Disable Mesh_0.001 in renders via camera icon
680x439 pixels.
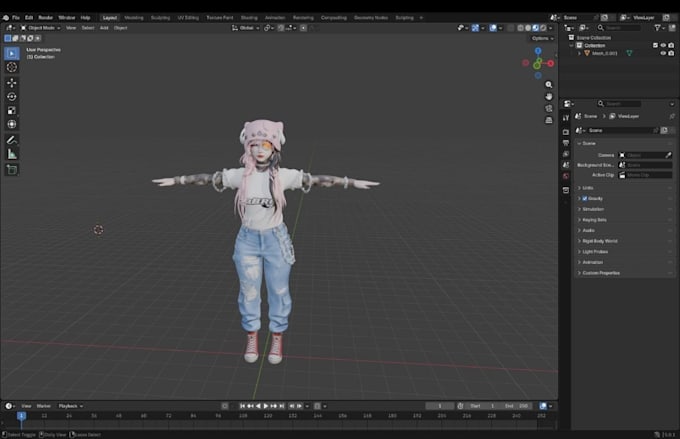pos(671,53)
